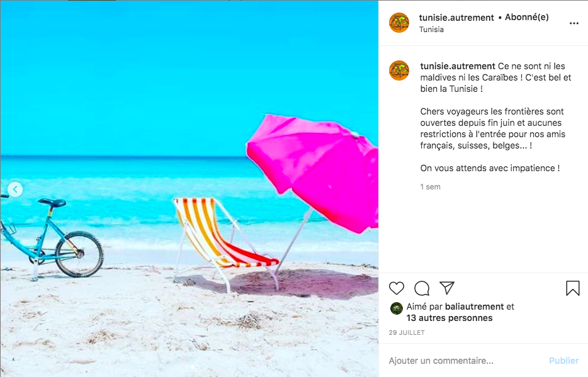Go to the previous photo with the left arrow
This screenshot has height=377, width=588.
point(15,189)
